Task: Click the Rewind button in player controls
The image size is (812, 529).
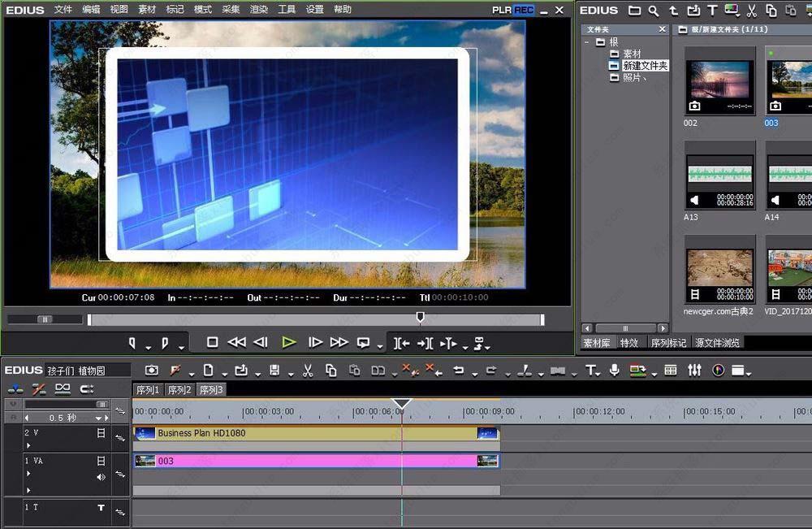Action: tap(236, 342)
